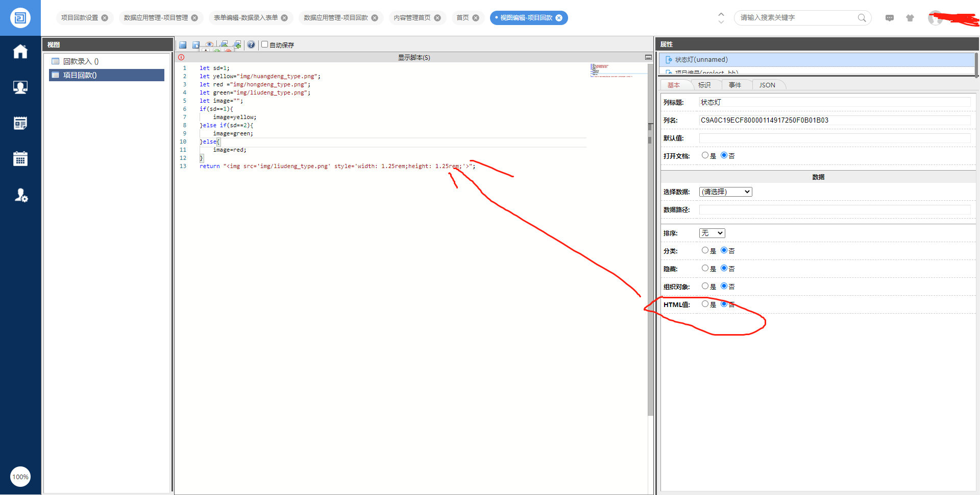980x495 pixels.
Task: Set 隐藏 to 是
Action: click(705, 268)
